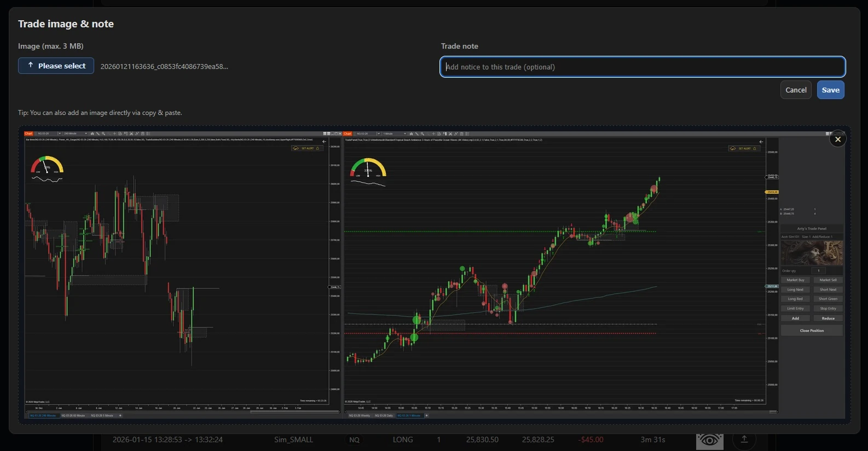Click the tip about copy & paste images
The height and width of the screenshot is (451, 868).
pyautogui.click(x=100, y=113)
